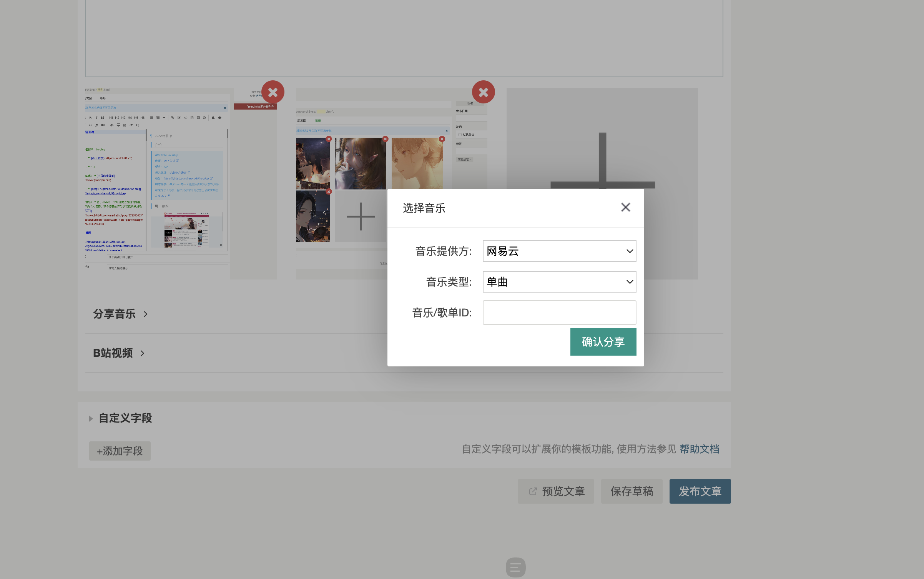This screenshot has width=924, height=579.
Task: Close the 选择音乐 dialog
Action: pos(625,208)
